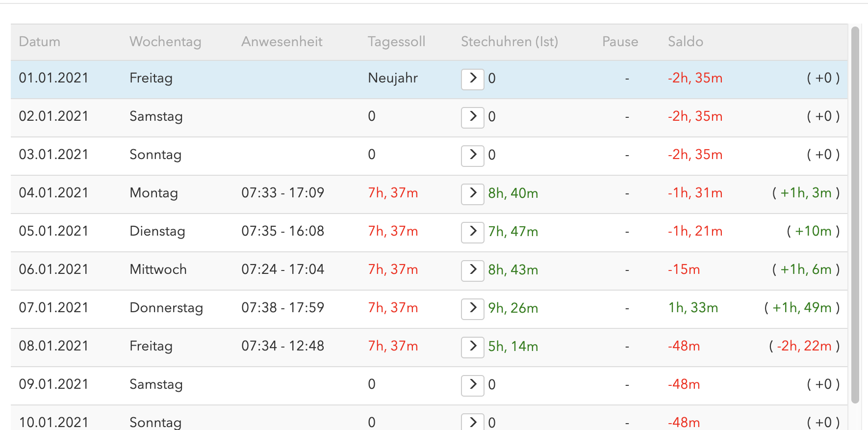Click the Stechuhren (Ist) column header

[510, 42]
